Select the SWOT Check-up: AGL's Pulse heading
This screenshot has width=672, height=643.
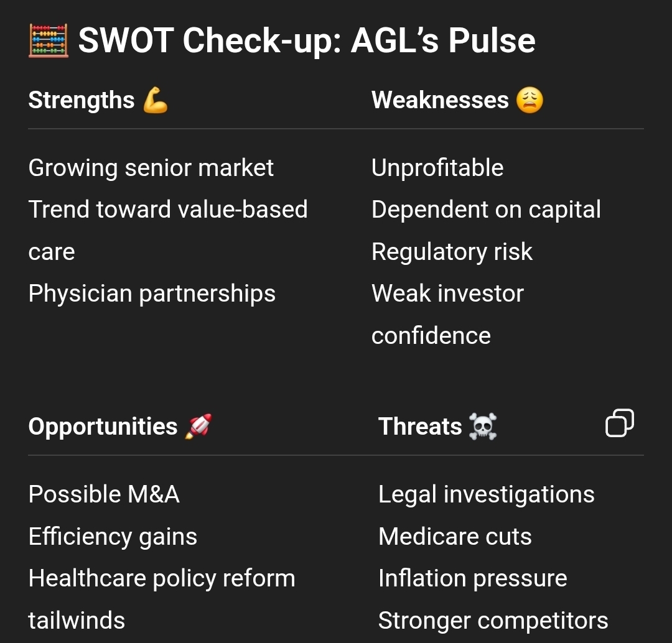point(306,40)
